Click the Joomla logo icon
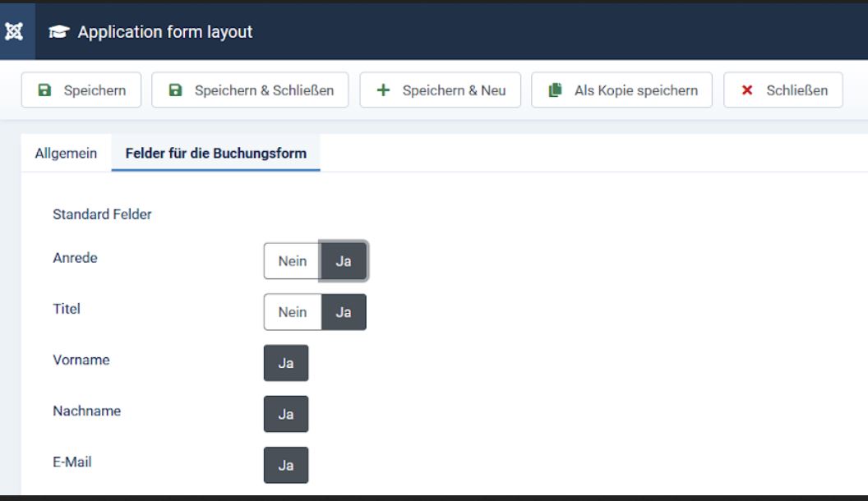 click(x=14, y=32)
